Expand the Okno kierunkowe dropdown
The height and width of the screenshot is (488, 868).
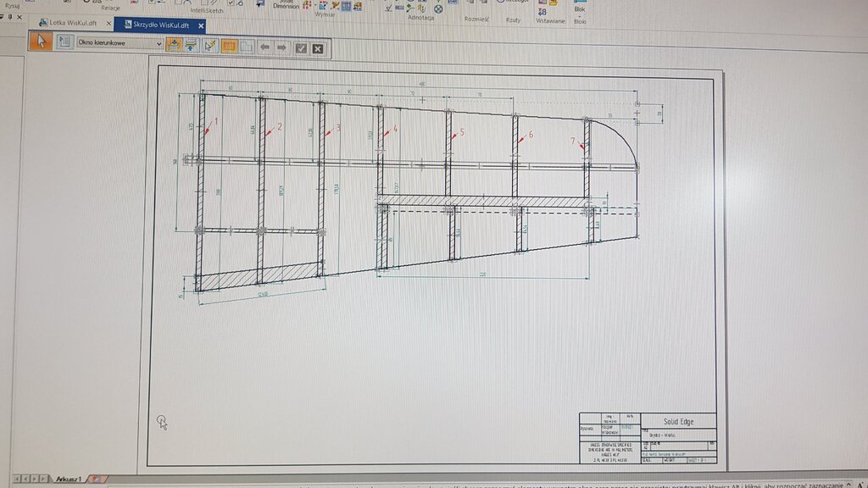click(x=158, y=42)
